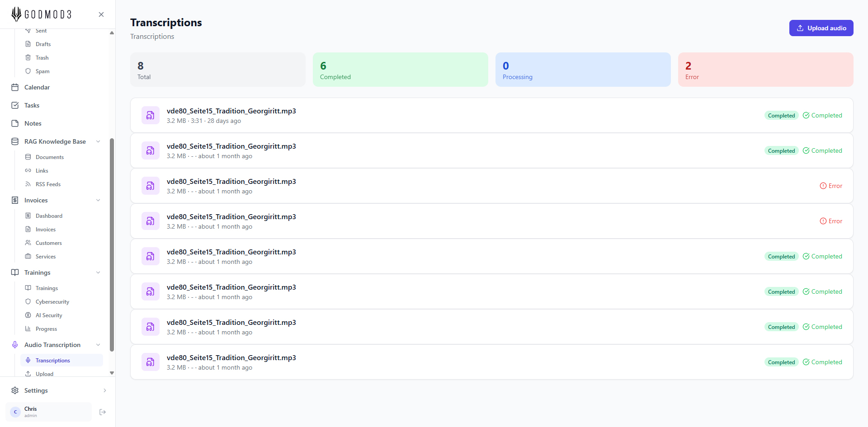
Task: Click the logout icon next to Chris
Action: click(103, 412)
